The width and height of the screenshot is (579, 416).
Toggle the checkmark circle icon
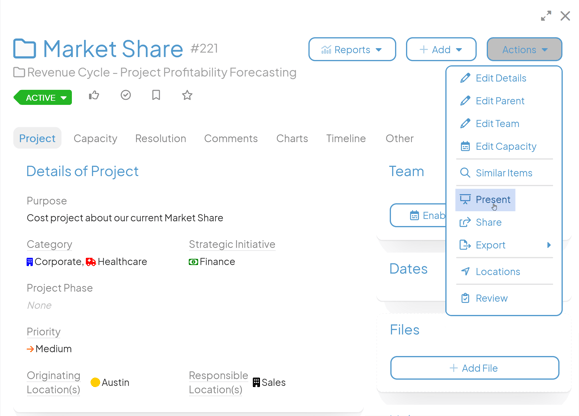point(126,95)
